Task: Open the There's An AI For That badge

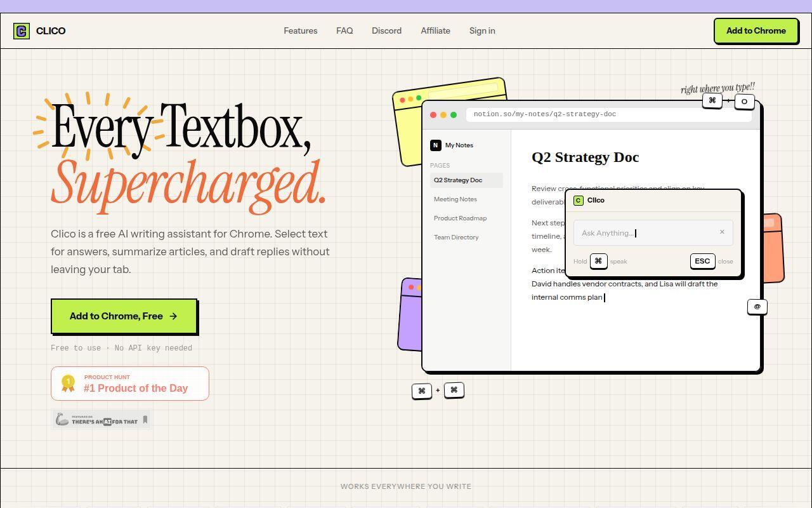Action: click(101, 420)
